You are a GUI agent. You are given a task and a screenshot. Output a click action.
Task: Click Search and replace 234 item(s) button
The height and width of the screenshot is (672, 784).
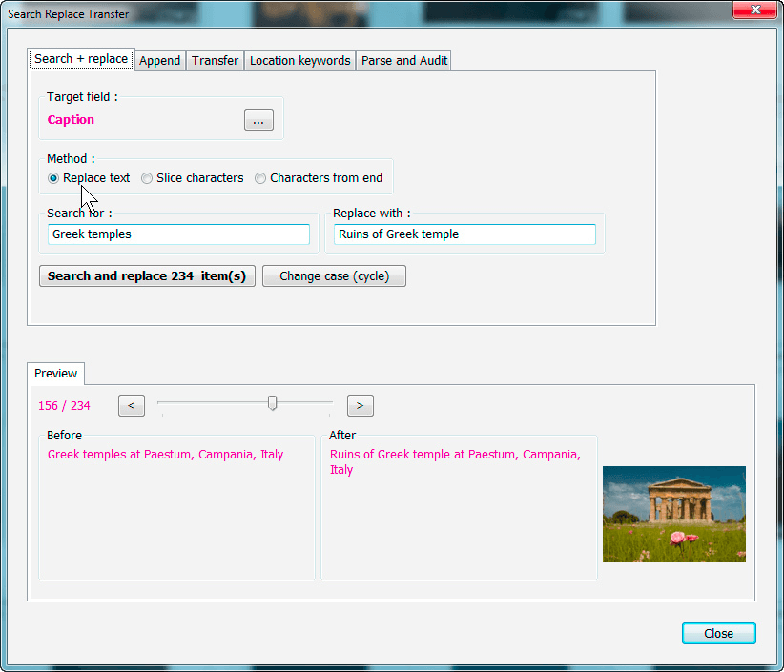point(147,275)
